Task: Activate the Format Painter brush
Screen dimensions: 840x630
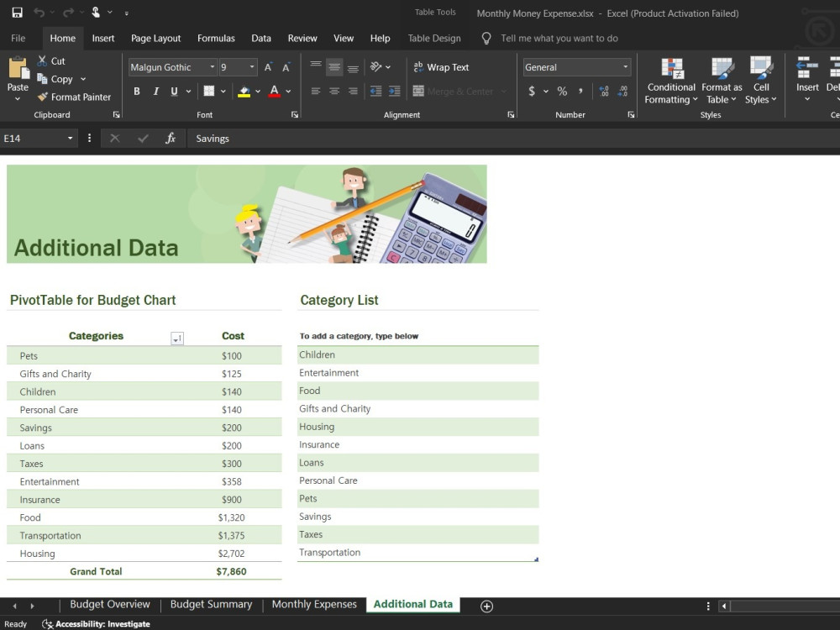Action: pos(74,97)
